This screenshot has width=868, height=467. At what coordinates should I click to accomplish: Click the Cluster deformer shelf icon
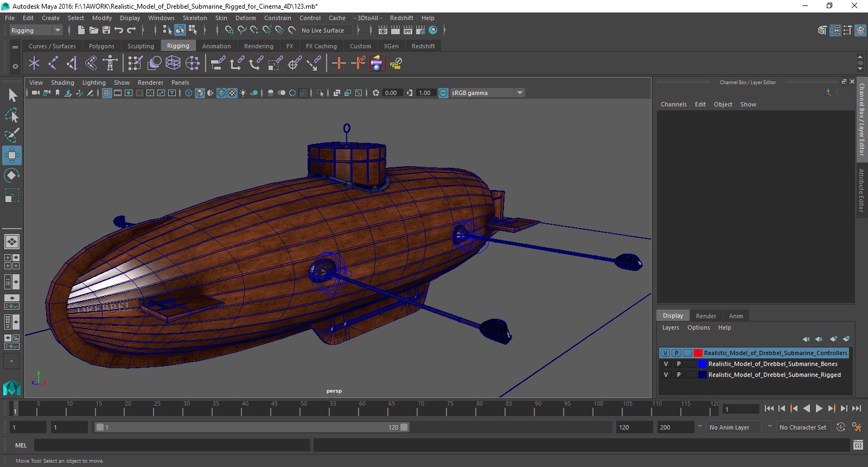pyautogui.click(x=192, y=64)
